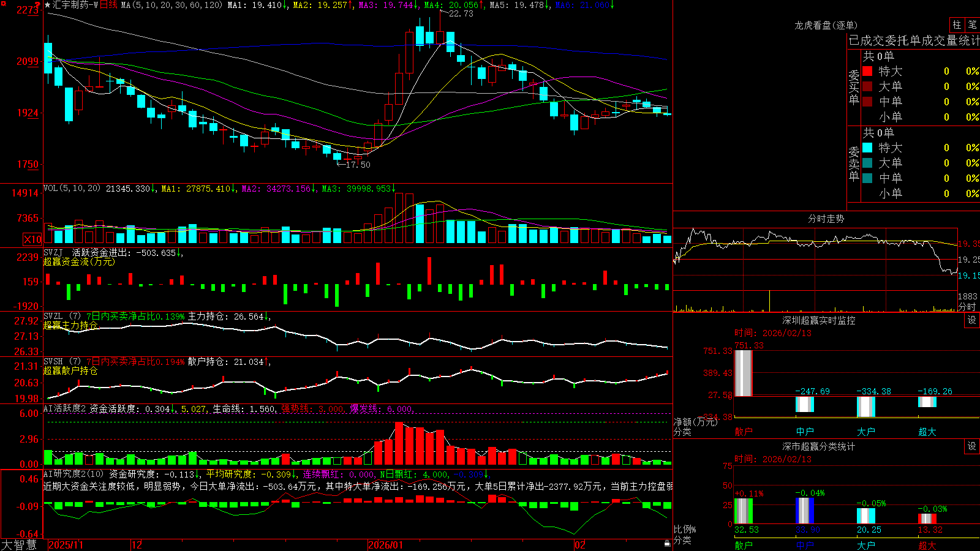Viewport: 980px width, 551px height.
Task: Click the lock icon on the date axis
Action: pos(667,544)
